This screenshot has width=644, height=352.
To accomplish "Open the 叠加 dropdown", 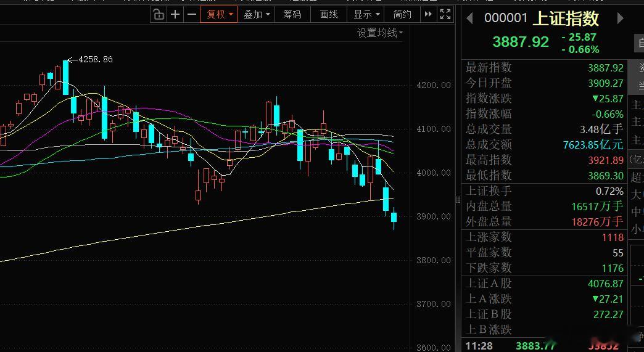I will pyautogui.click(x=256, y=15).
